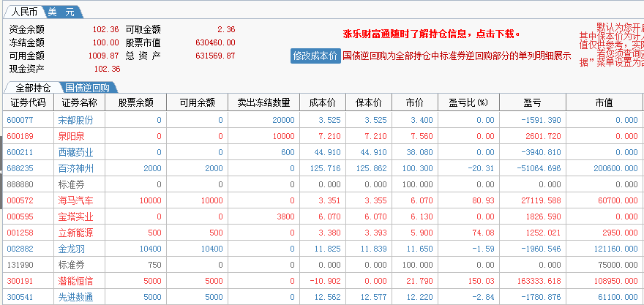Sort by 市值 column header

pos(604,102)
